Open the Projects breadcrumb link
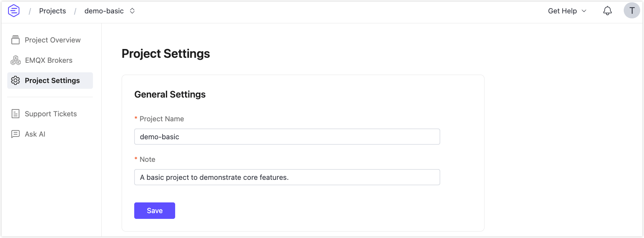 [52, 11]
